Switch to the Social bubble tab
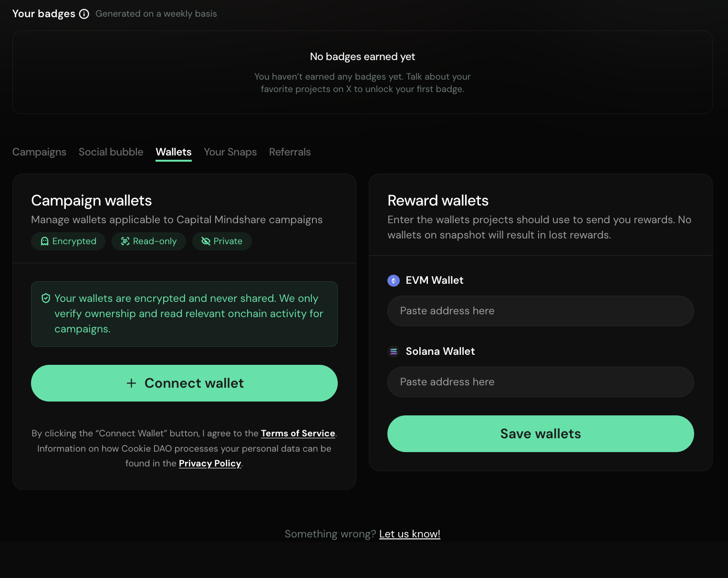Viewport: 728px width, 578px height. [x=111, y=152]
